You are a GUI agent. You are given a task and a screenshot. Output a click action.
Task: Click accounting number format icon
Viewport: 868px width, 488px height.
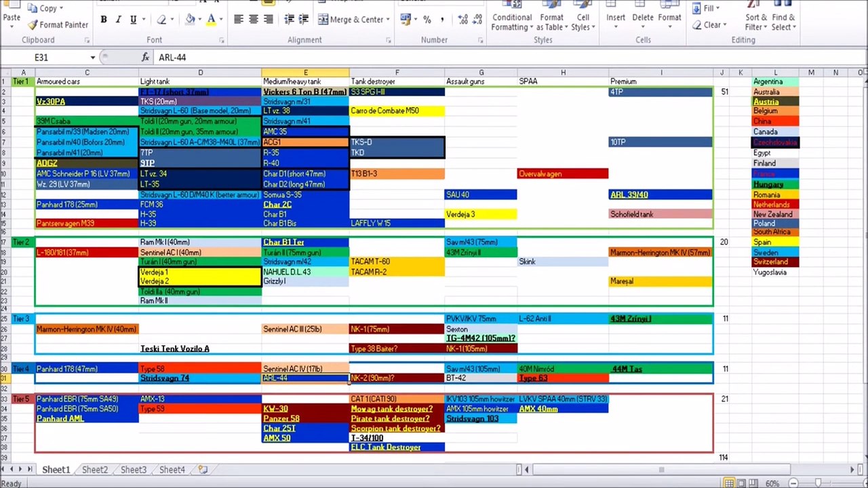404,20
